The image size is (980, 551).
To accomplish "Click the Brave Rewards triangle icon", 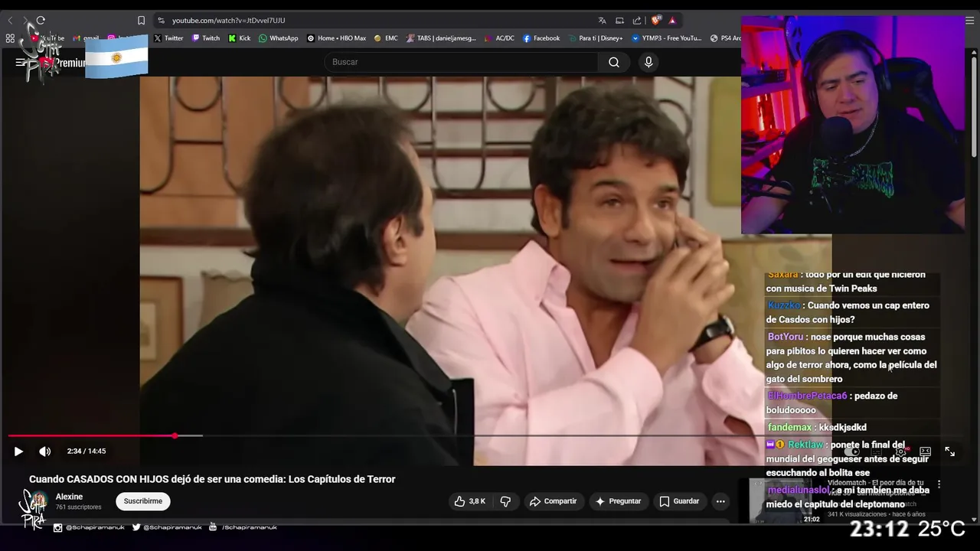I will click(x=672, y=21).
